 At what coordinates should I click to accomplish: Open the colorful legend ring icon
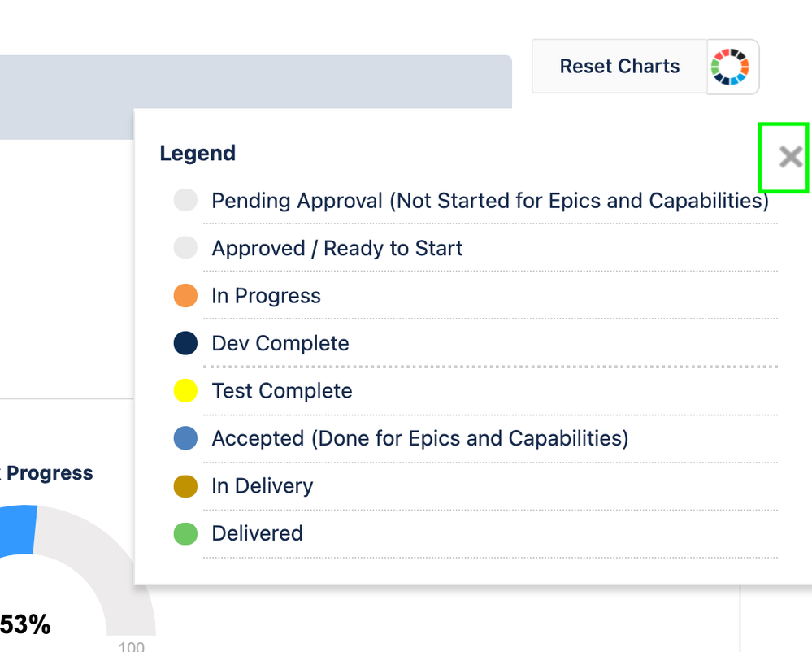[x=730, y=67]
